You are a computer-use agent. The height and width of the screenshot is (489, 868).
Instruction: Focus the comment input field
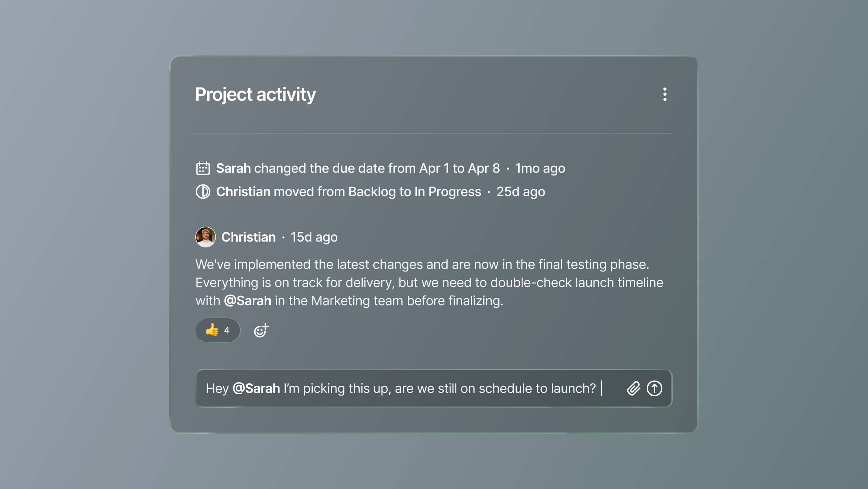point(404,388)
